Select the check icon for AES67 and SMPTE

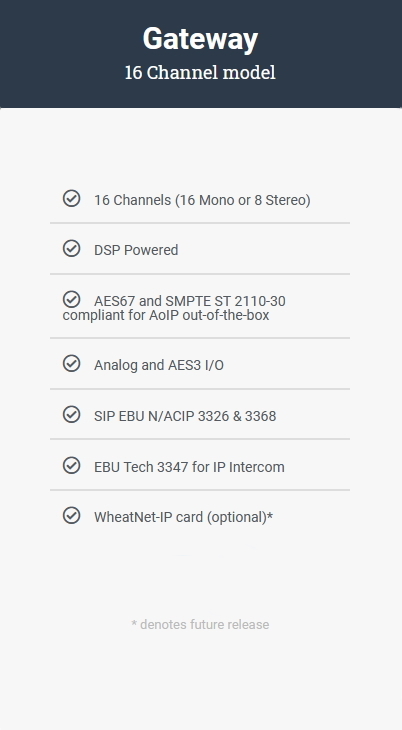coord(71,299)
